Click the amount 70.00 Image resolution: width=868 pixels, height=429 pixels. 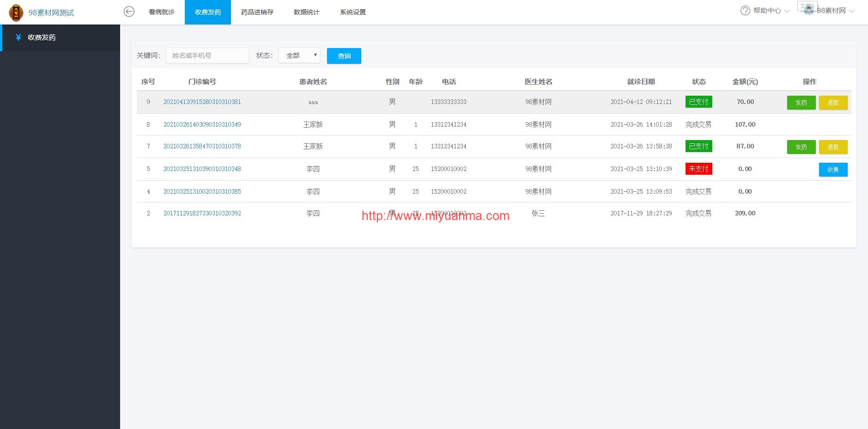(x=745, y=102)
